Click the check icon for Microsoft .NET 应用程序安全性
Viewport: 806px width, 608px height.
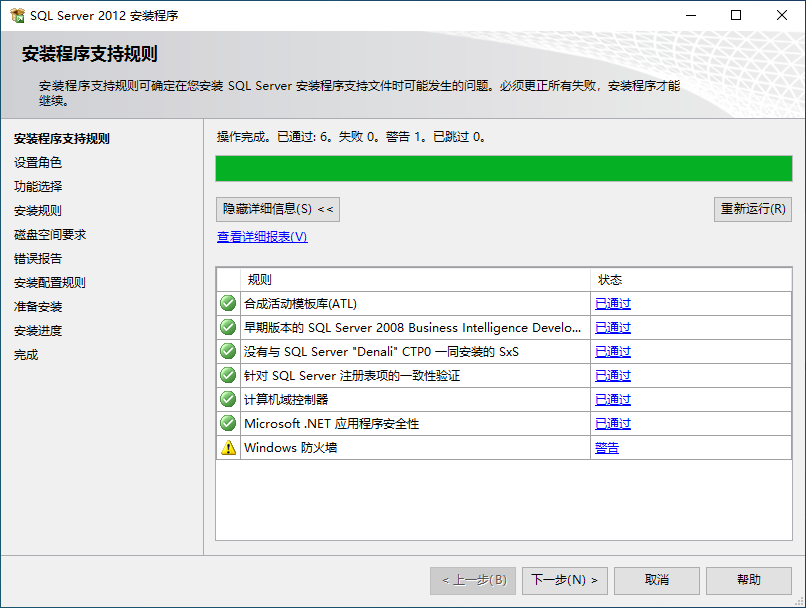point(228,423)
